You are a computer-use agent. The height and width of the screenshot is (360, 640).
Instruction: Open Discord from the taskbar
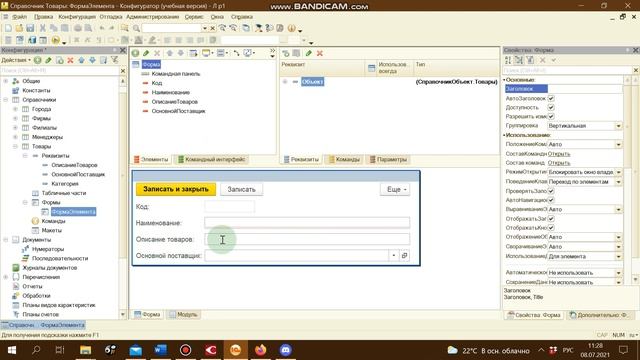click(x=286, y=350)
